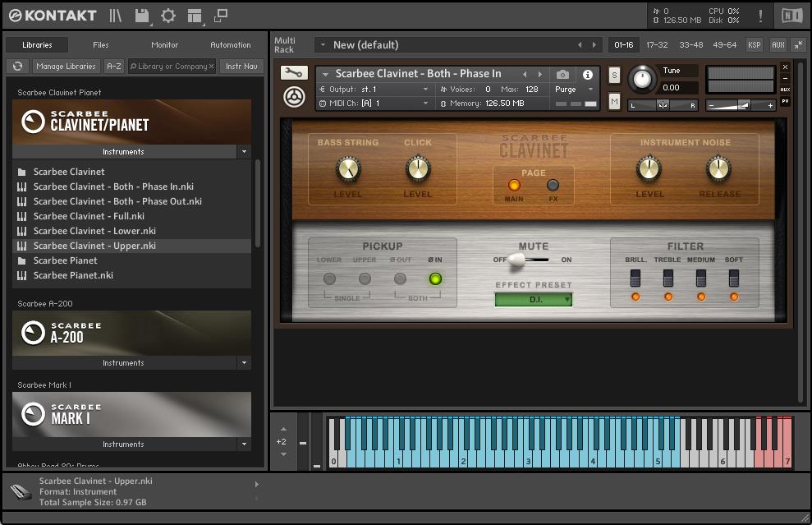
Task: Open the workspace layout icon
Action: coord(195,16)
